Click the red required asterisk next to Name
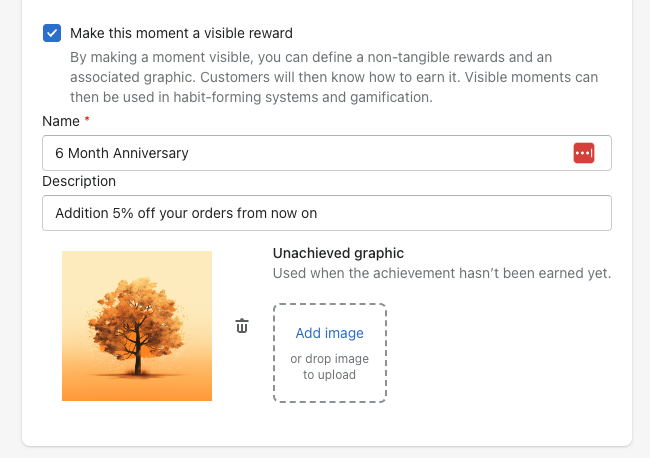The height and width of the screenshot is (458, 650). [87, 120]
